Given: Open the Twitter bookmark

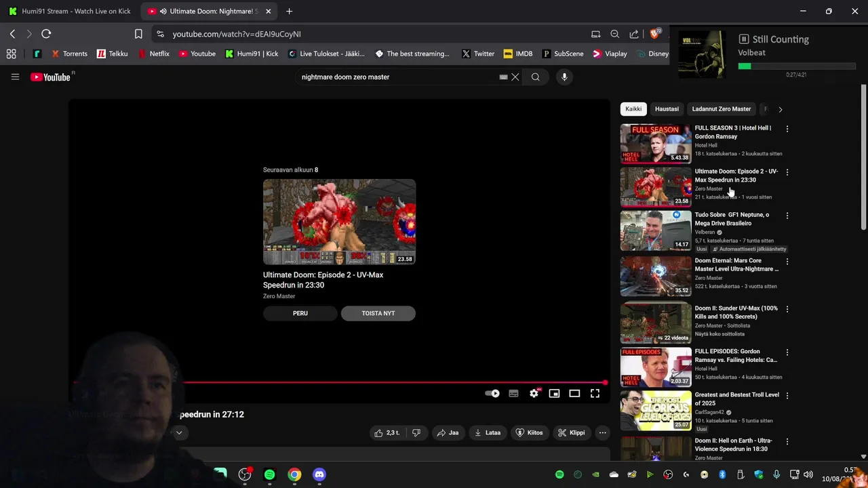Looking at the screenshot, I should tap(478, 54).
